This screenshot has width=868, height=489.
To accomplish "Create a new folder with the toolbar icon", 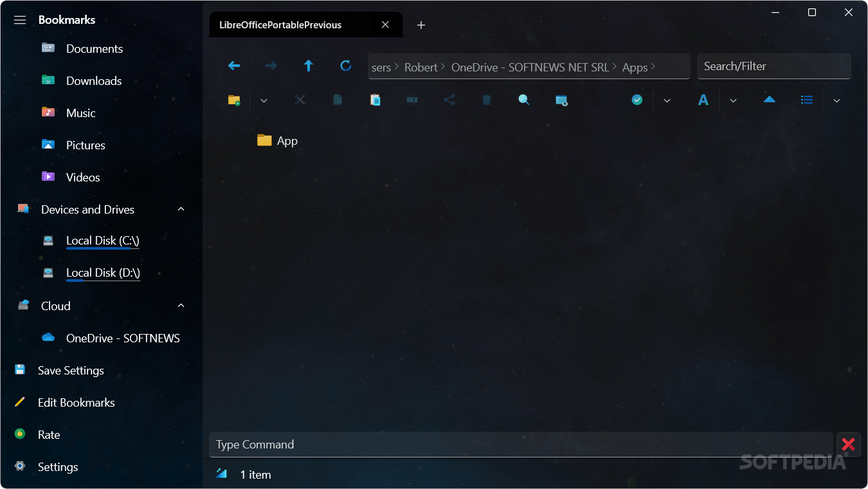I will pyautogui.click(x=234, y=100).
